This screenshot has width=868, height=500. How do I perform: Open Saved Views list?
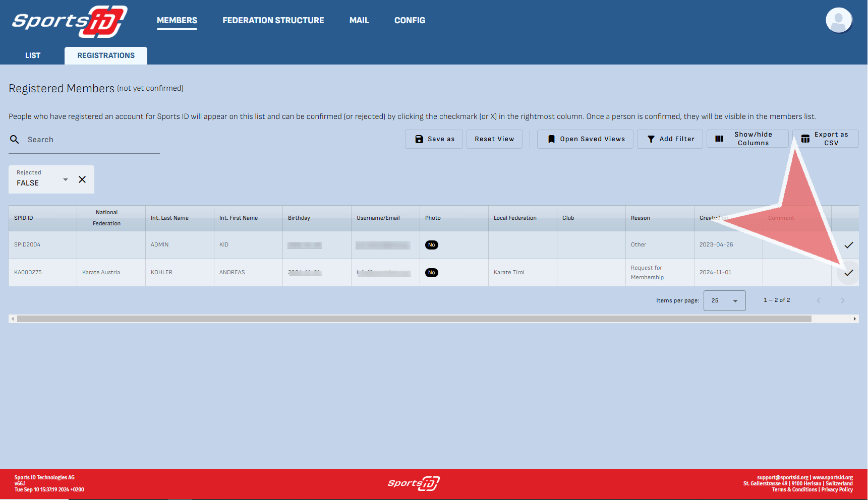(x=585, y=139)
